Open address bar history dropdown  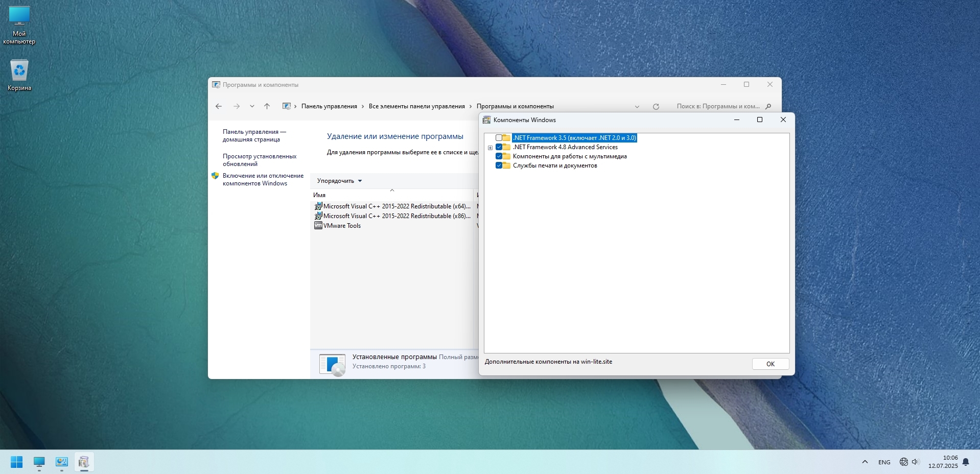click(637, 106)
